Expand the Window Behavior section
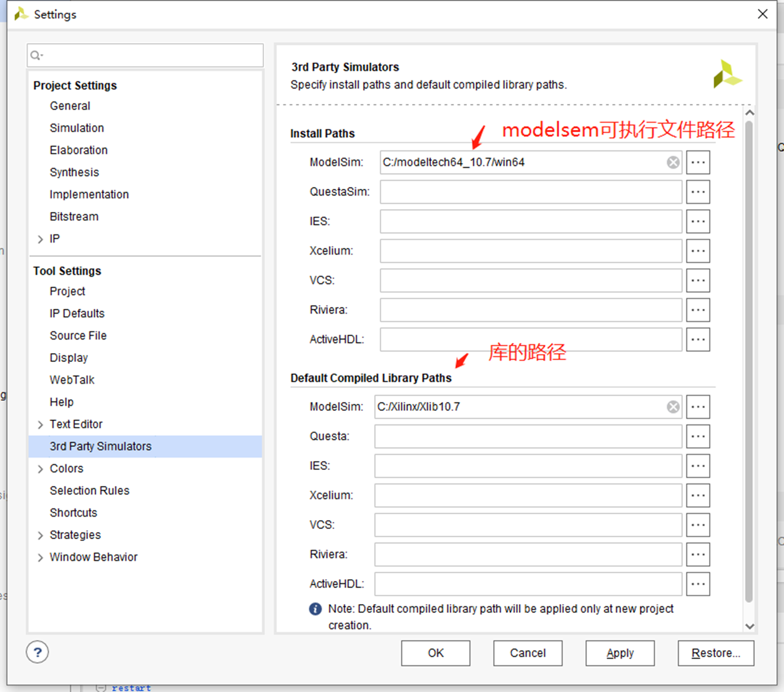The height and width of the screenshot is (692, 784). point(40,557)
